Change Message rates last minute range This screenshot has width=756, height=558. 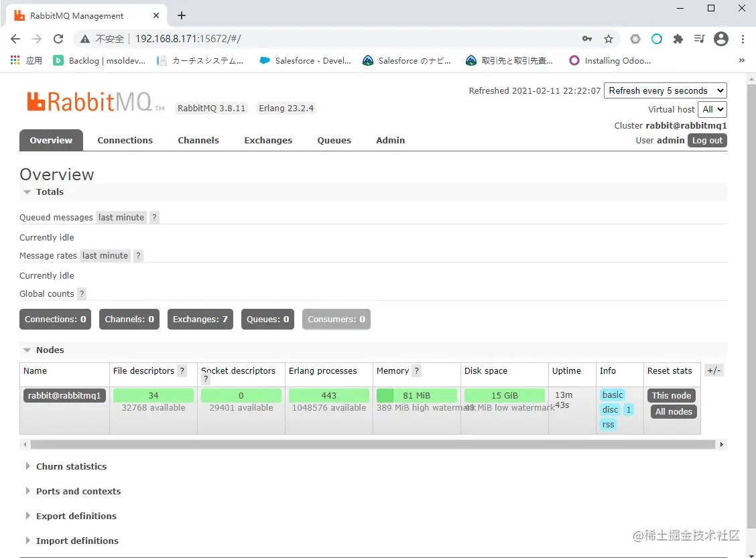coord(105,255)
